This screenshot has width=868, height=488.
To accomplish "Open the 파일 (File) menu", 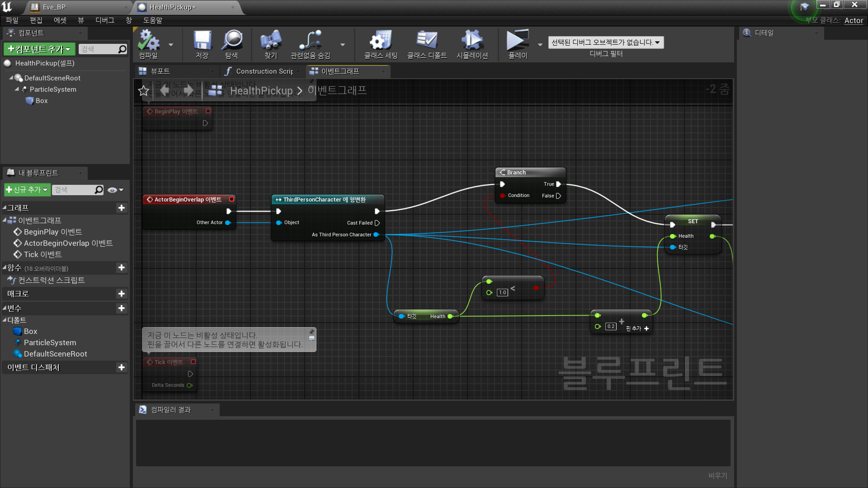I will coord(12,20).
